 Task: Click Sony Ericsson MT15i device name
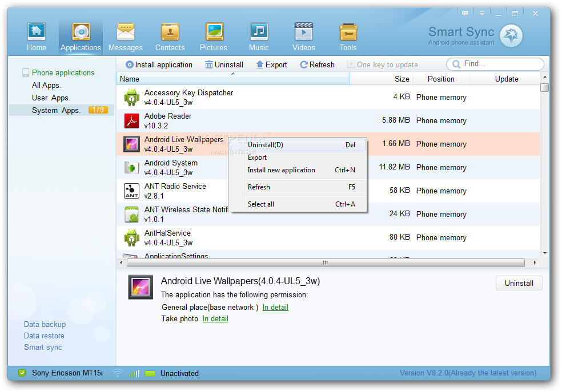coord(67,373)
